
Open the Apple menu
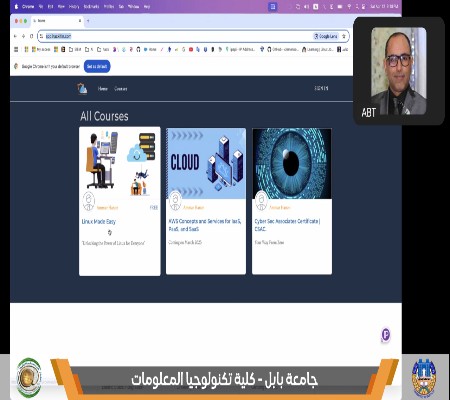[16, 6]
